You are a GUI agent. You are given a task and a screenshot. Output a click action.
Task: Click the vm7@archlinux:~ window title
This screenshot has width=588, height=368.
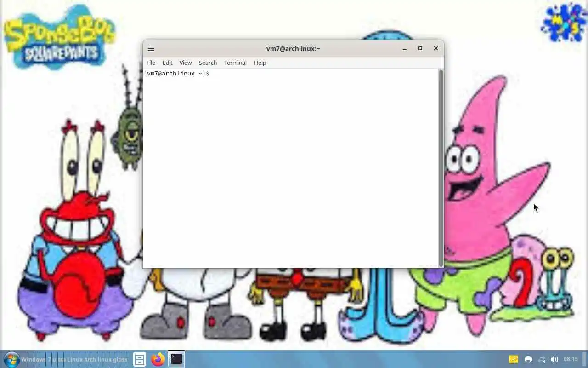point(293,48)
